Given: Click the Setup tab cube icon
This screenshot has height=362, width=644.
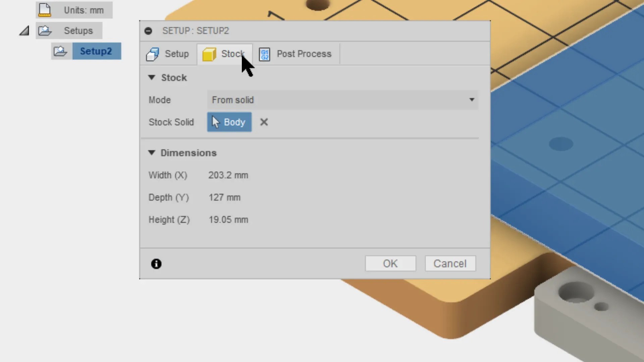Looking at the screenshot, I should pyautogui.click(x=153, y=54).
